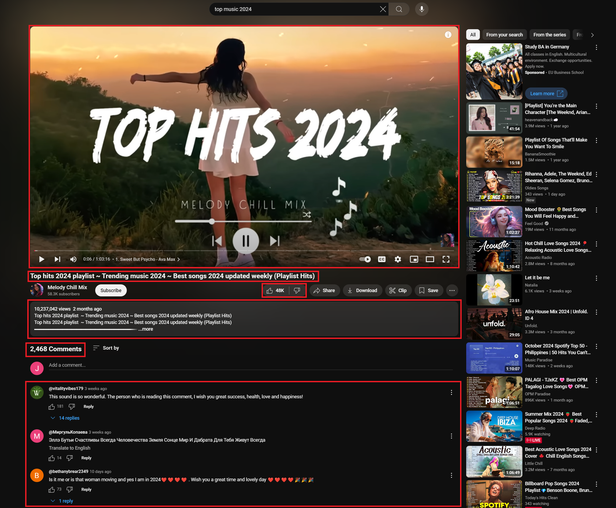The image size is (616, 508).
Task: Open the Melody Chill Mix channel name
Action: pyautogui.click(x=67, y=287)
